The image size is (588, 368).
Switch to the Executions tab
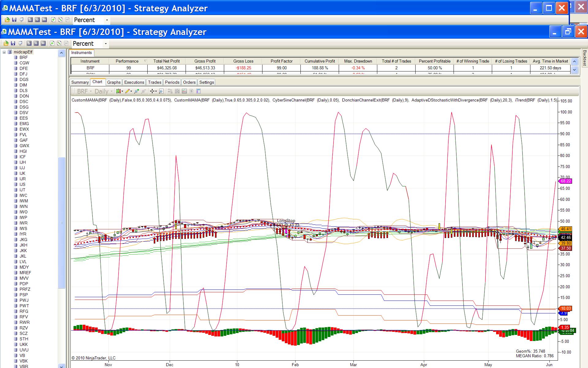pos(134,82)
